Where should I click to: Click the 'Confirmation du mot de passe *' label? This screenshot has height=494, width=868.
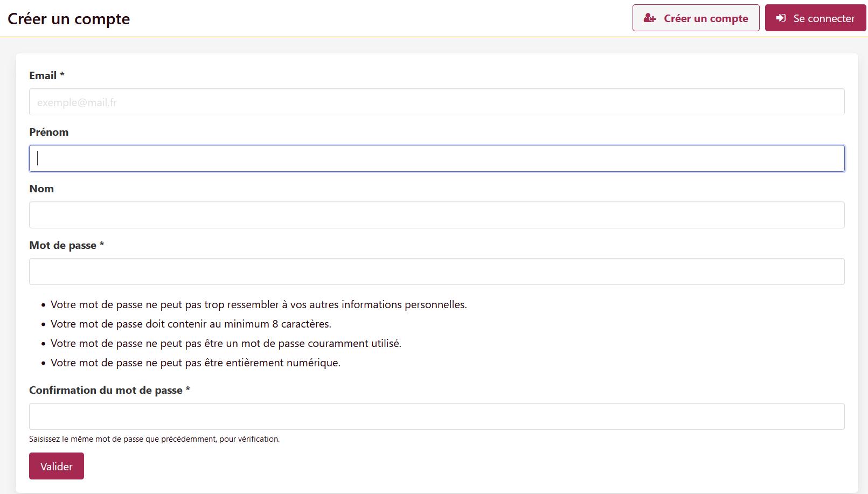coord(110,390)
